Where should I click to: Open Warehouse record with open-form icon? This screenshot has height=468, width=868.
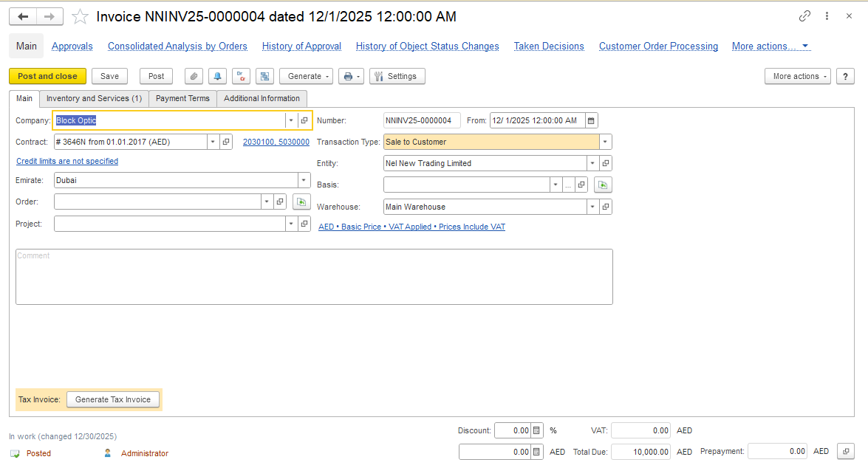pyautogui.click(x=606, y=207)
